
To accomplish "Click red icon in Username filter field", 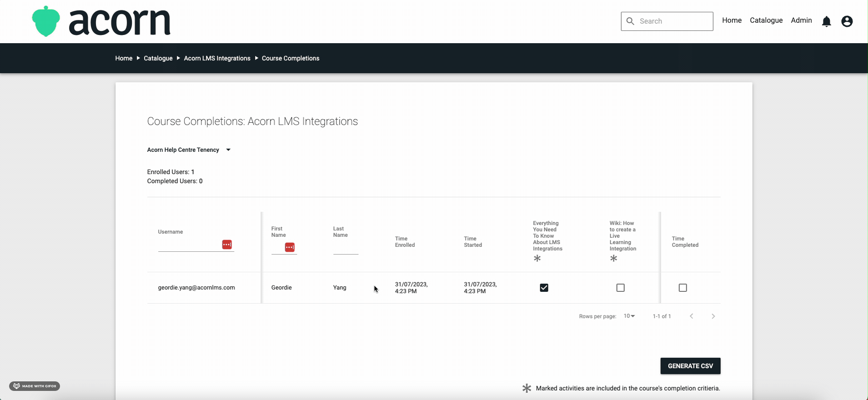I will tap(227, 245).
